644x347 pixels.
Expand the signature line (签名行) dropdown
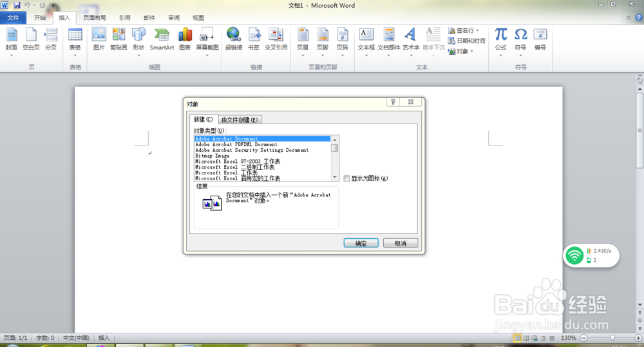(477, 30)
